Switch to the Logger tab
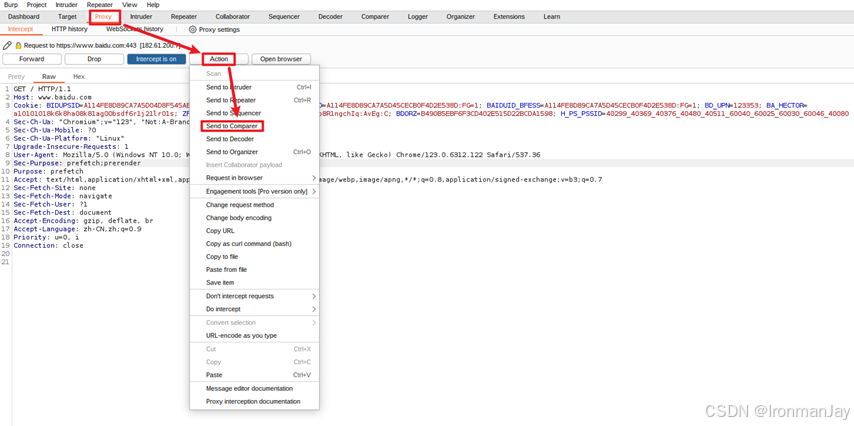 pos(417,17)
